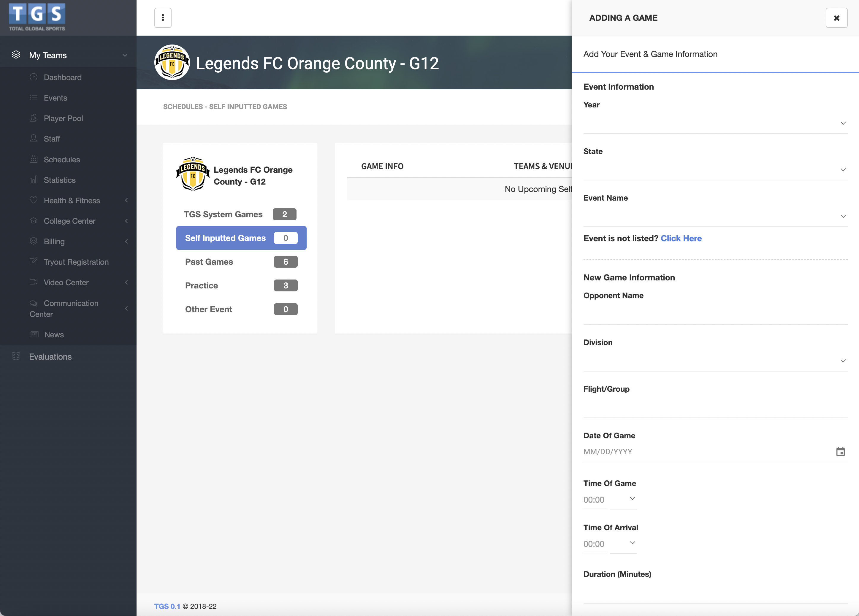Click the Health & Fitness heart icon

(x=34, y=200)
